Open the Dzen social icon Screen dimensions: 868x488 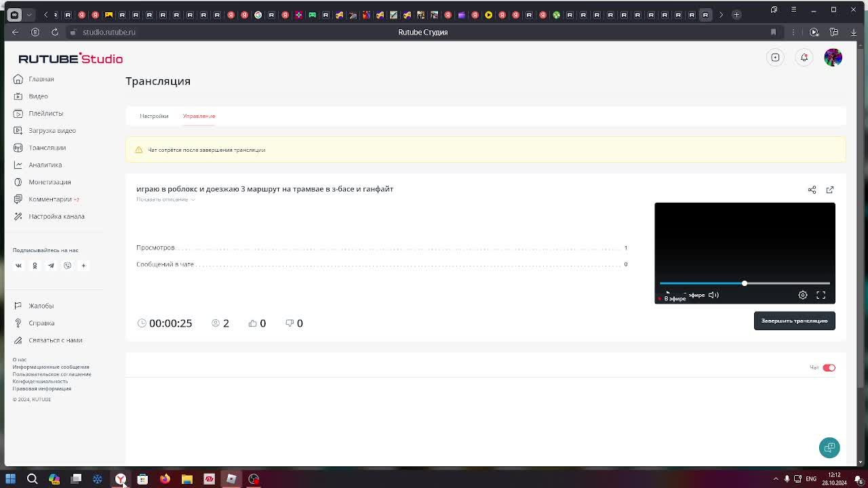coord(83,266)
